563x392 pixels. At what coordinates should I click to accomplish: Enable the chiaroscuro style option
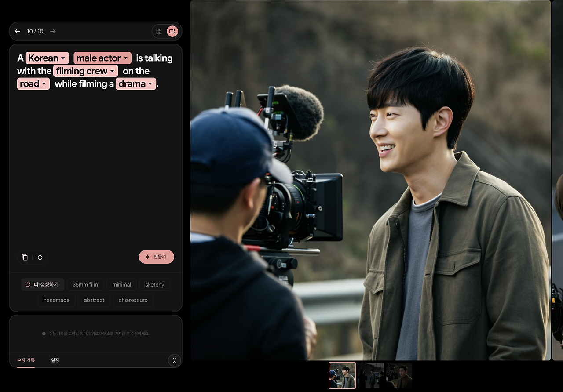click(x=133, y=300)
